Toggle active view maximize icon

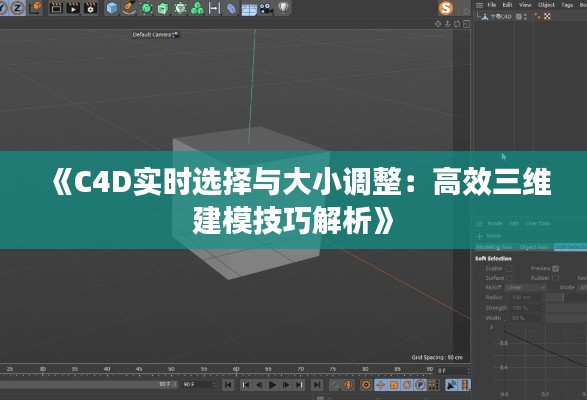[466, 24]
